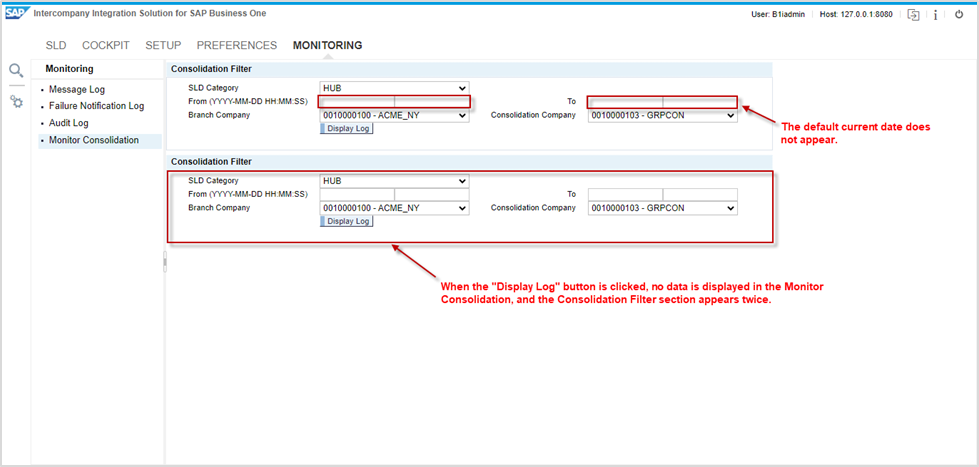Open the gears settings icon in the sidebar
This screenshot has width=979, height=467.
(x=16, y=102)
